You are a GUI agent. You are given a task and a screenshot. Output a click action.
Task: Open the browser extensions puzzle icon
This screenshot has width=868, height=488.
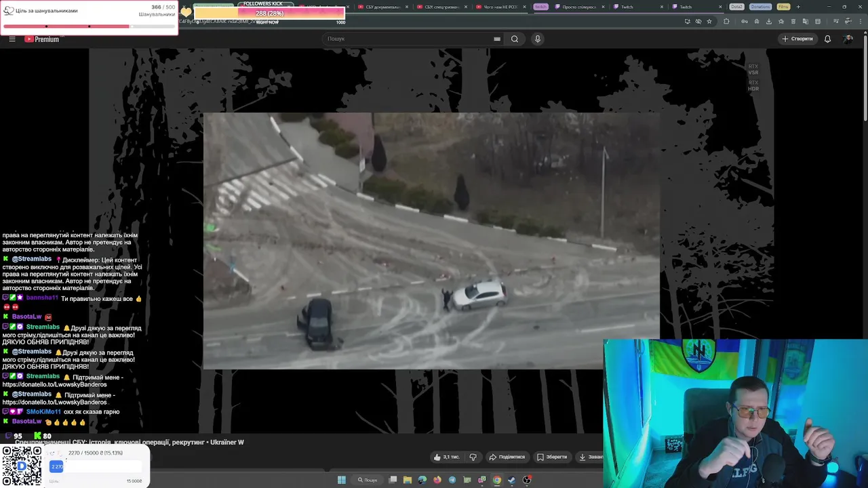(x=726, y=21)
